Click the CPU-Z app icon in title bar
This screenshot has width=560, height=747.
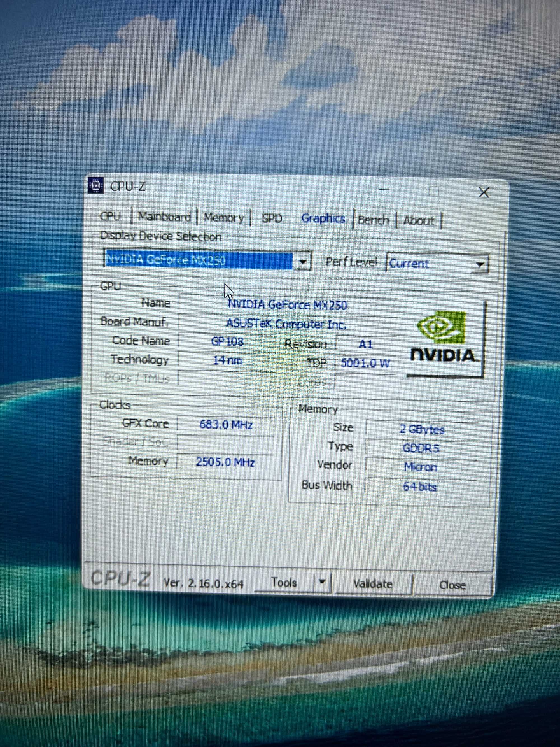click(x=95, y=185)
